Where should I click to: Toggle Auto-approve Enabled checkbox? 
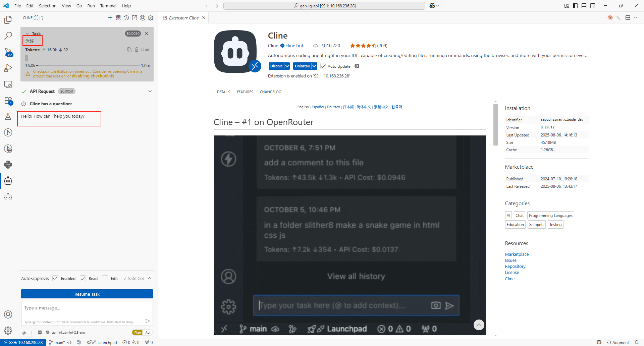55,278
